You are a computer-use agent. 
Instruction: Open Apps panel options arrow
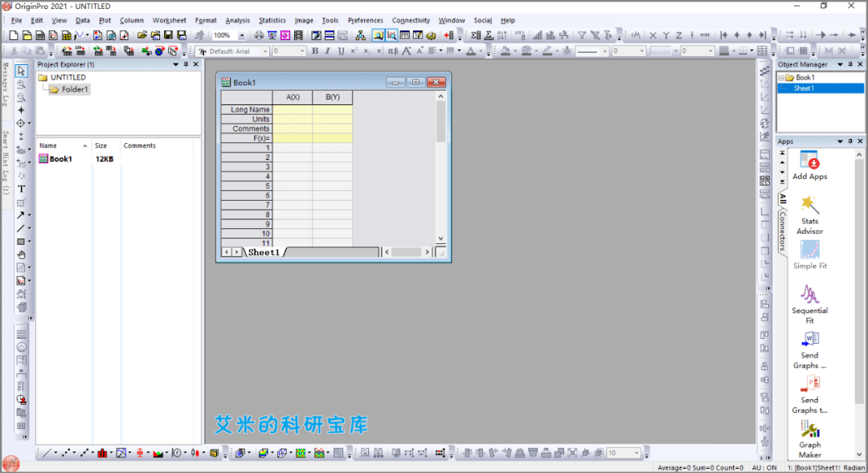(841, 141)
